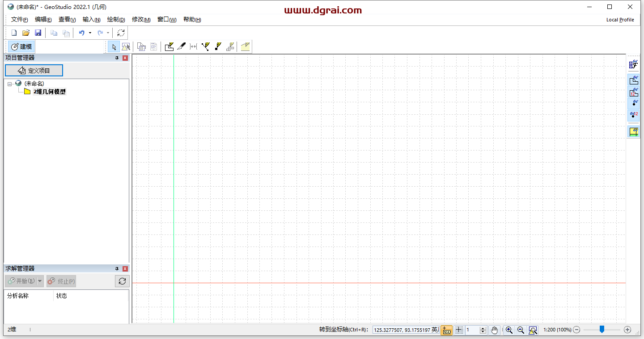
Task: Select the draw regions tool
Action: (169, 46)
